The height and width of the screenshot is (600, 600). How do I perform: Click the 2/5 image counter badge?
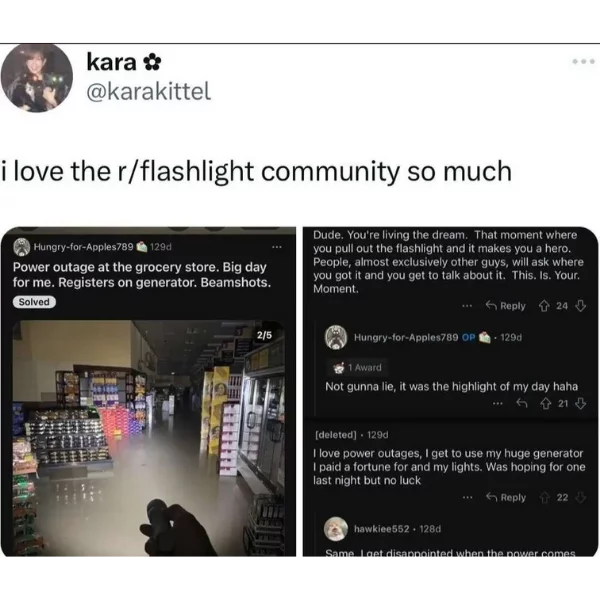coord(264,335)
